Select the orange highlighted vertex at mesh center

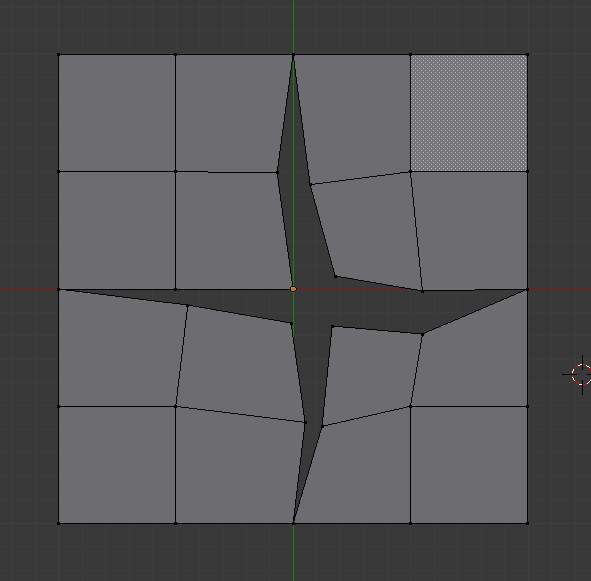(x=293, y=289)
